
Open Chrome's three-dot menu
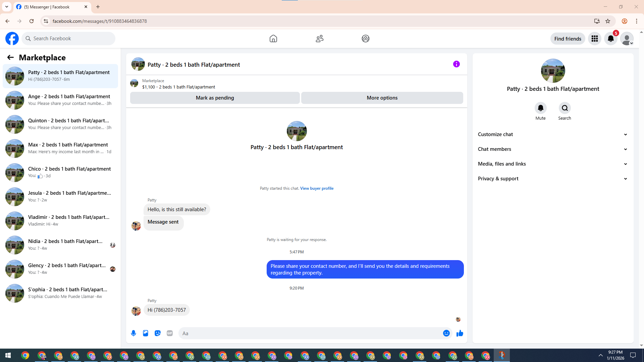[x=637, y=21]
